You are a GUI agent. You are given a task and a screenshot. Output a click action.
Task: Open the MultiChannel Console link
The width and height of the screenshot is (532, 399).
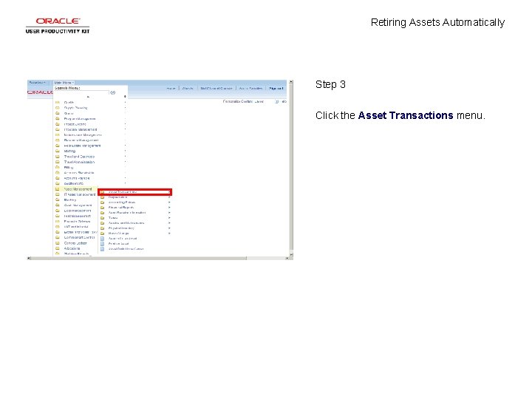(216, 88)
